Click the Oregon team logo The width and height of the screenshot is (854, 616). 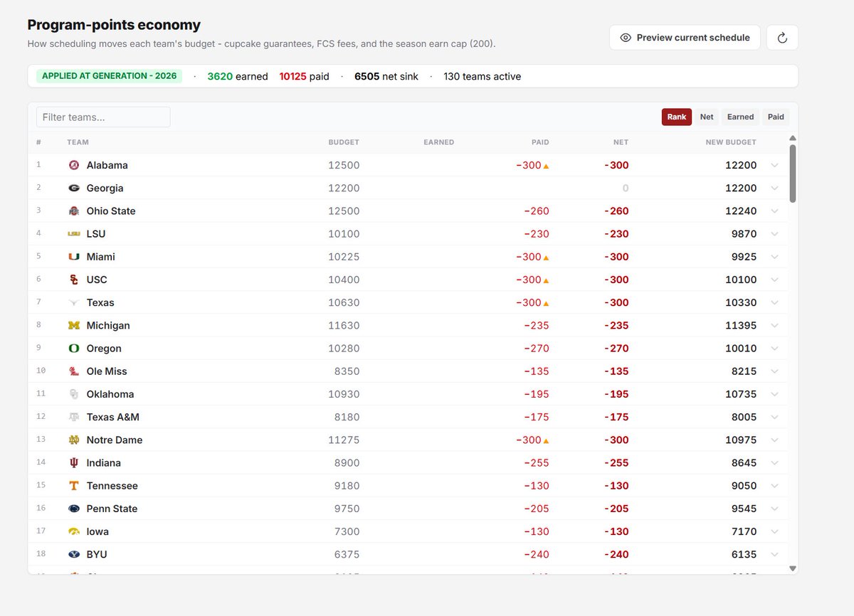(x=74, y=348)
